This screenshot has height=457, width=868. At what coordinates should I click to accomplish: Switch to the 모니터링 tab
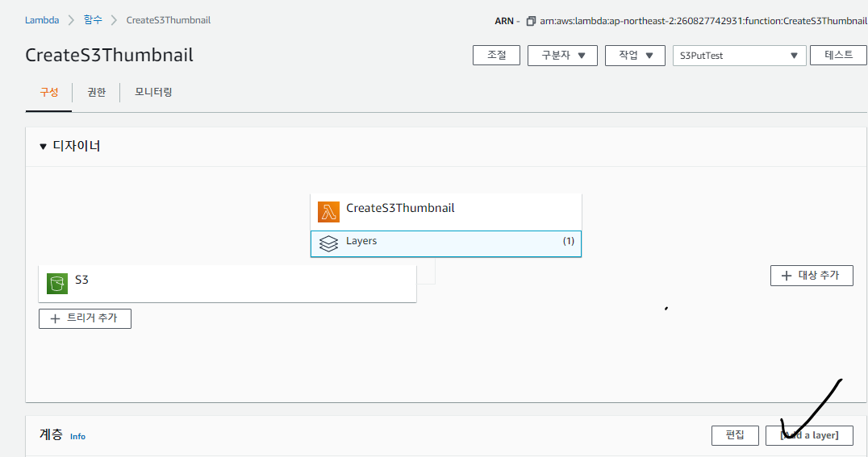[153, 93]
